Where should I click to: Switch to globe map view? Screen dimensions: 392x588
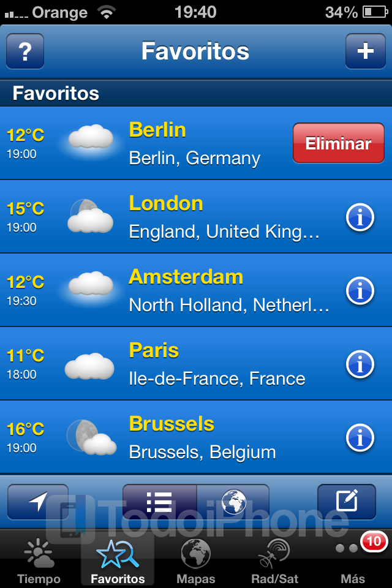click(233, 502)
